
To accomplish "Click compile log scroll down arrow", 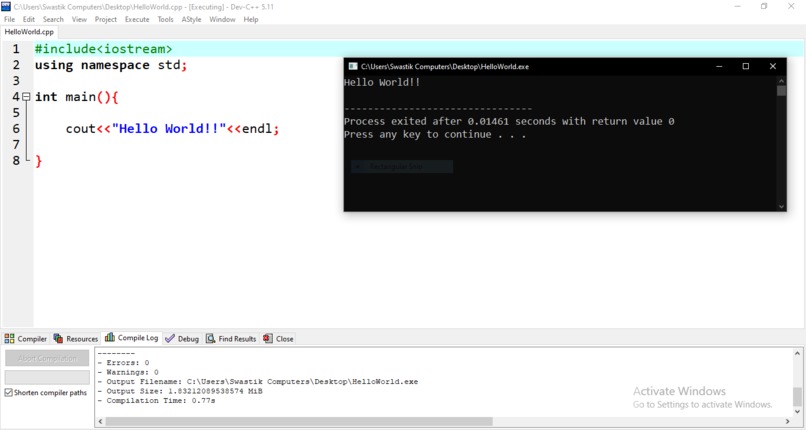I will 797,412.
